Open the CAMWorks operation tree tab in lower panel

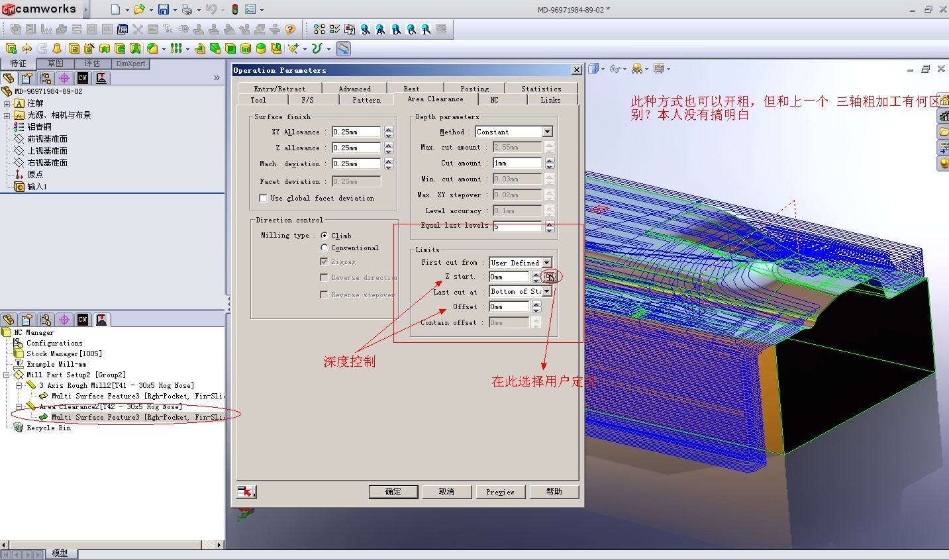pyautogui.click(x=101, y=320)
